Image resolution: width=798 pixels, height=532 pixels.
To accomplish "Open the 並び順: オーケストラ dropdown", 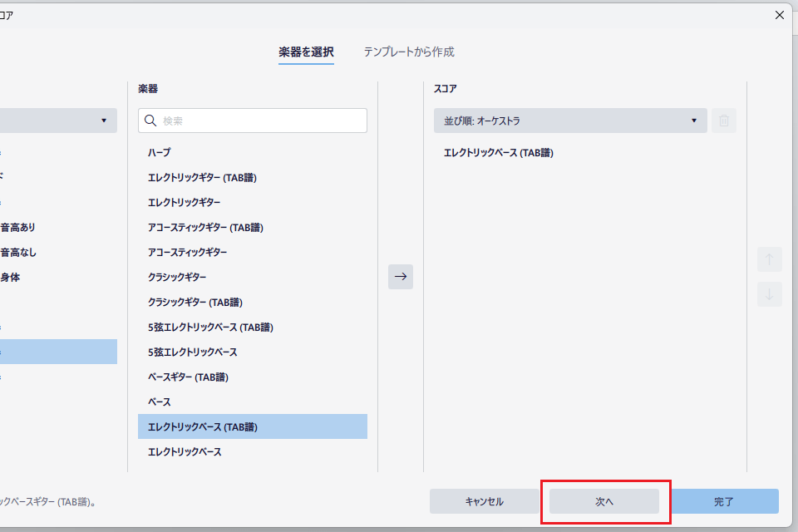I will pos(569,121).
